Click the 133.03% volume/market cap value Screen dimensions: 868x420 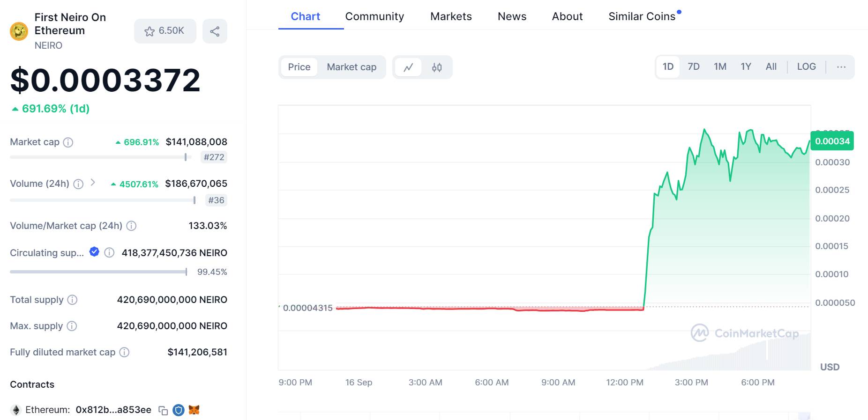[x=208, y=226]
